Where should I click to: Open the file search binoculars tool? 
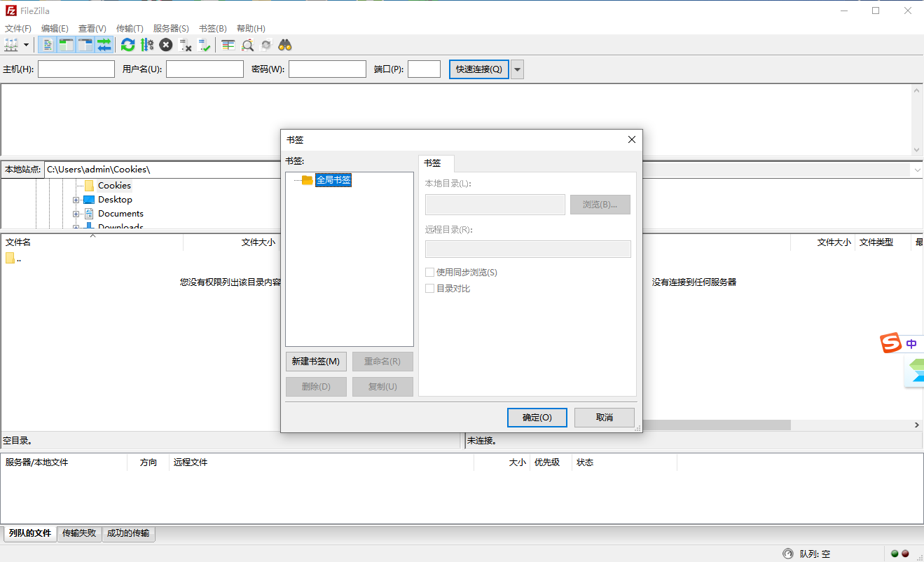point(283,44)
